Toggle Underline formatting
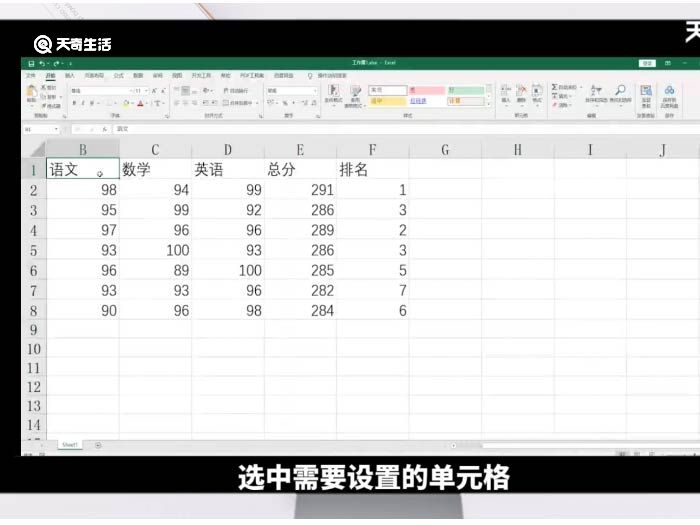Image resolution: width=700 pixels, height=525 pixels. 92,103
